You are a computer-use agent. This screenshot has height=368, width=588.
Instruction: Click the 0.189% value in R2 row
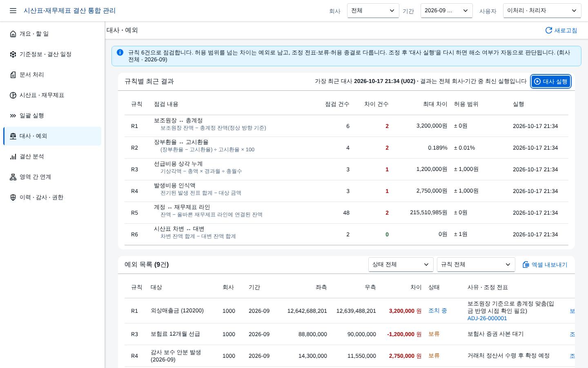pyautogui.click(x=438, y=148)
